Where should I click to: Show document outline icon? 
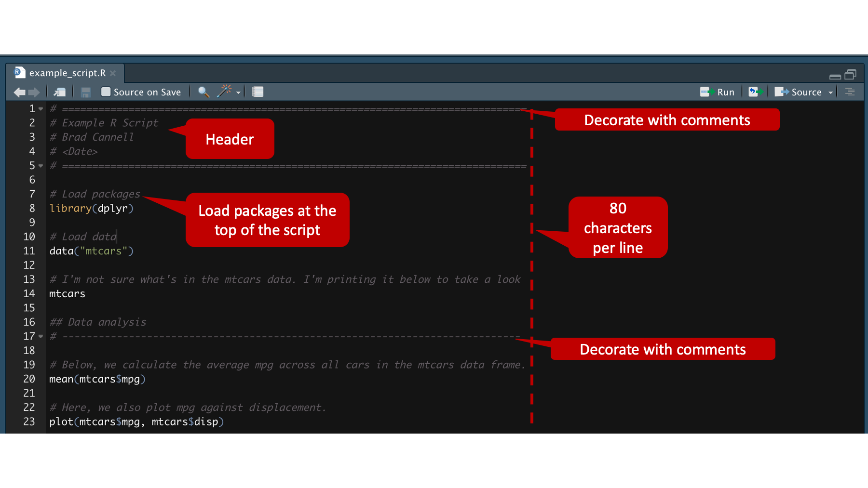(x=850, y=92)
